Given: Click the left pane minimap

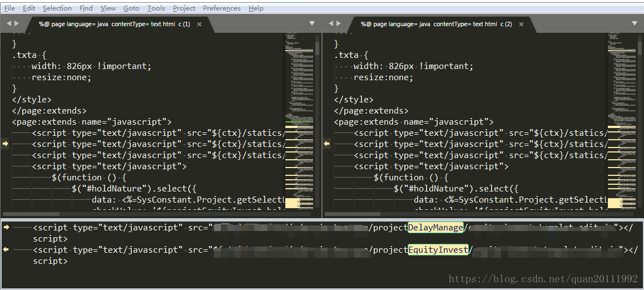Looking at the screenshot, I should pos(299,121).
